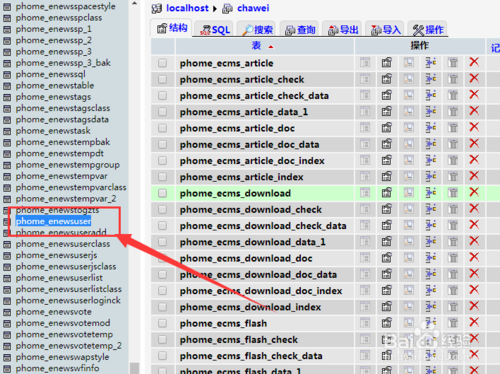Structure icon for phome_ecms_article_index row
The width and height of the screenshot is (500, 374).
point(387,177)
